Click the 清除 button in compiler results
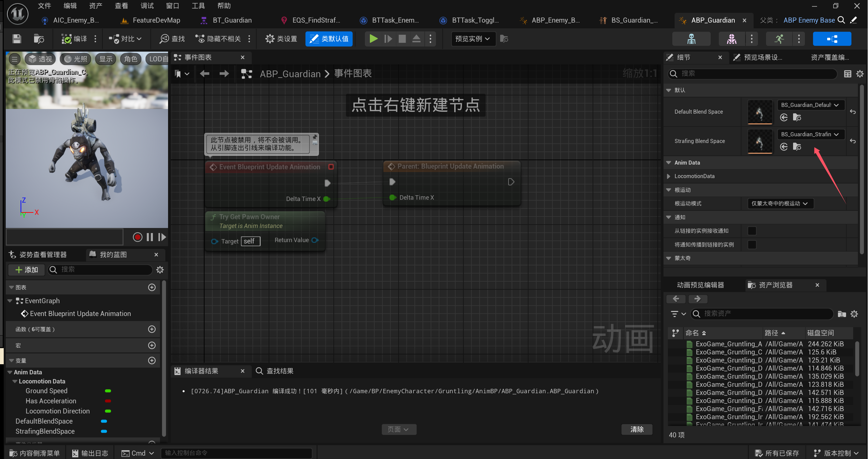868x459 pixels. pyautogui.click(x=636, y=429)
